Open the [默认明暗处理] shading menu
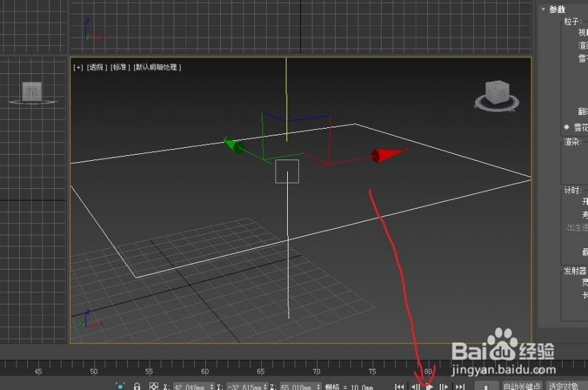The width and height of the screenshot is (588, 390). coord(157,67)
